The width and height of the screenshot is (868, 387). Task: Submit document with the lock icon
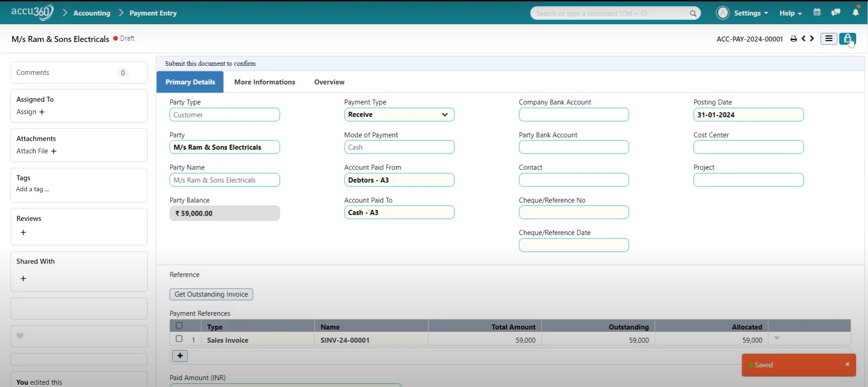pos(847,39)
